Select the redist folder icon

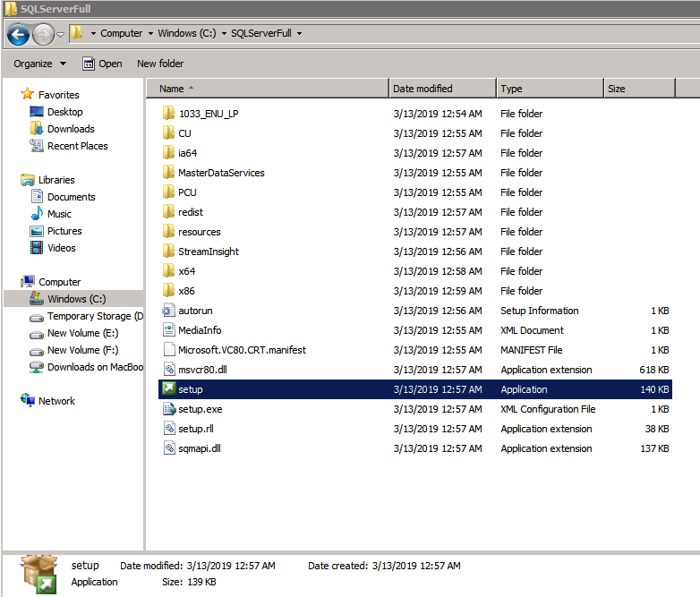(168, 211)
